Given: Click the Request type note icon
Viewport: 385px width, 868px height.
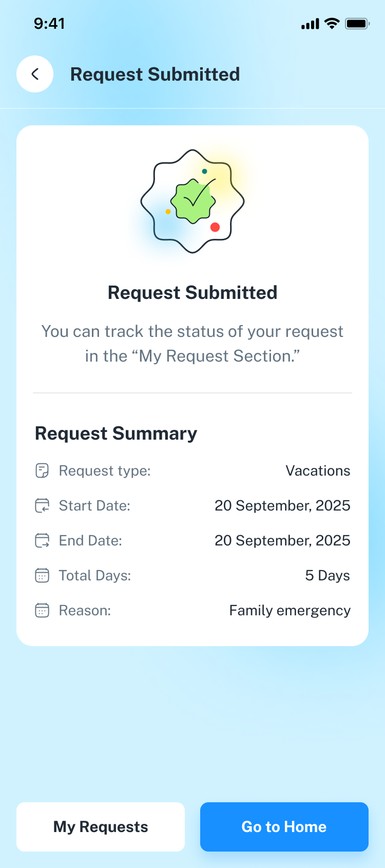Looking at the screenshot, I should click(42, 470).
